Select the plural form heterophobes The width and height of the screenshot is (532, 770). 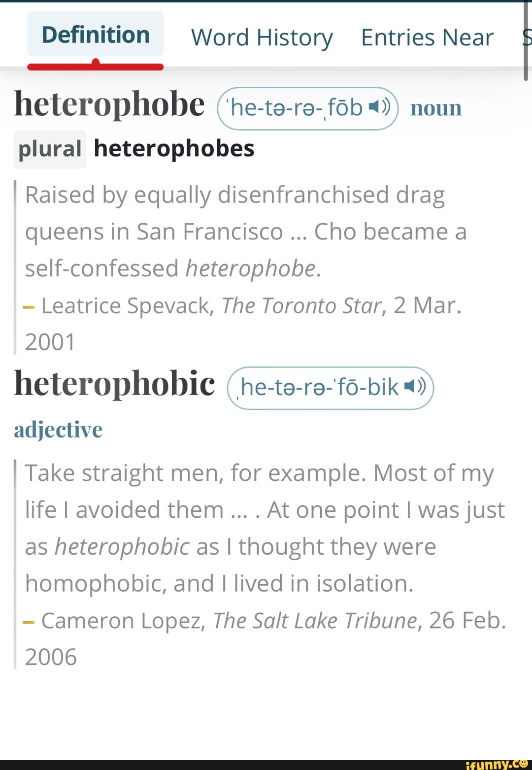pos(174,148)
